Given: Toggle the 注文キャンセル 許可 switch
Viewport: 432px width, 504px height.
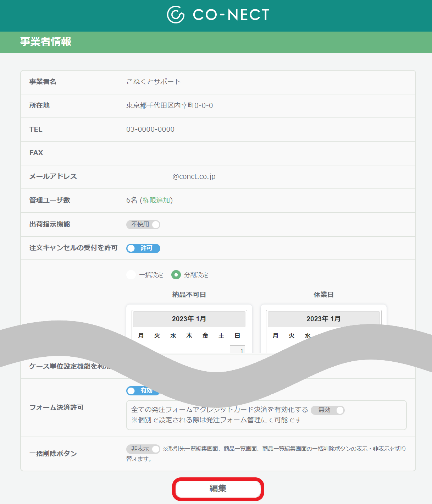Looking at the screenshot, I should (x=143, y=248).
